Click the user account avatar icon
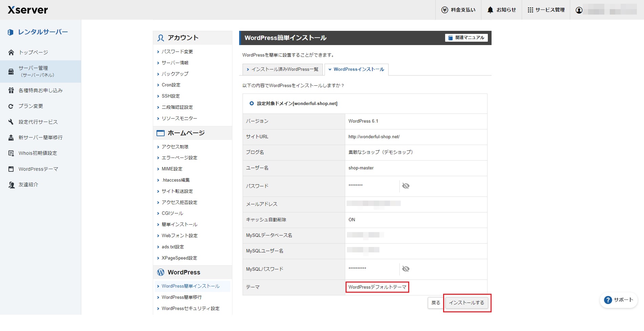The width and height of the screenshot is (644, 331). [x=579, y=10]
